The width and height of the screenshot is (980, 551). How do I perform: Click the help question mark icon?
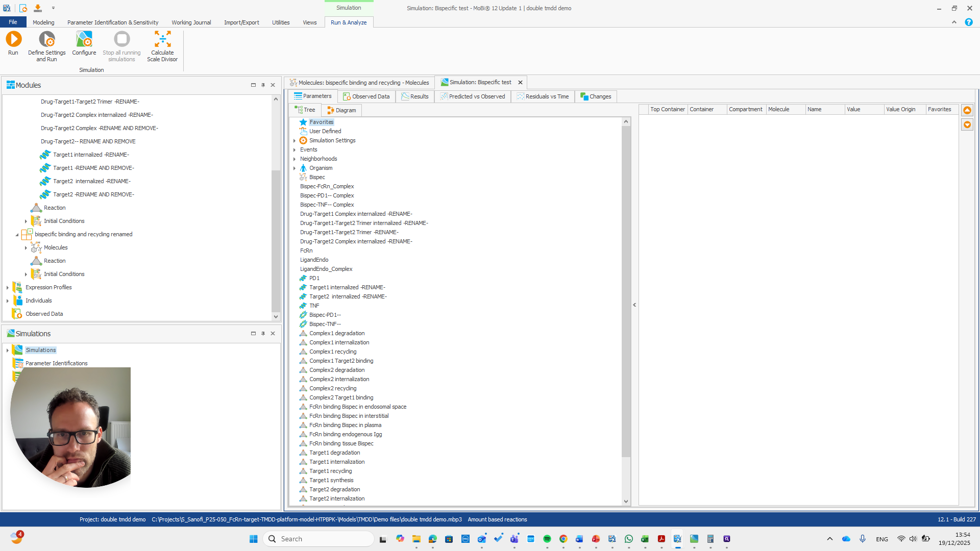[968, 22]
